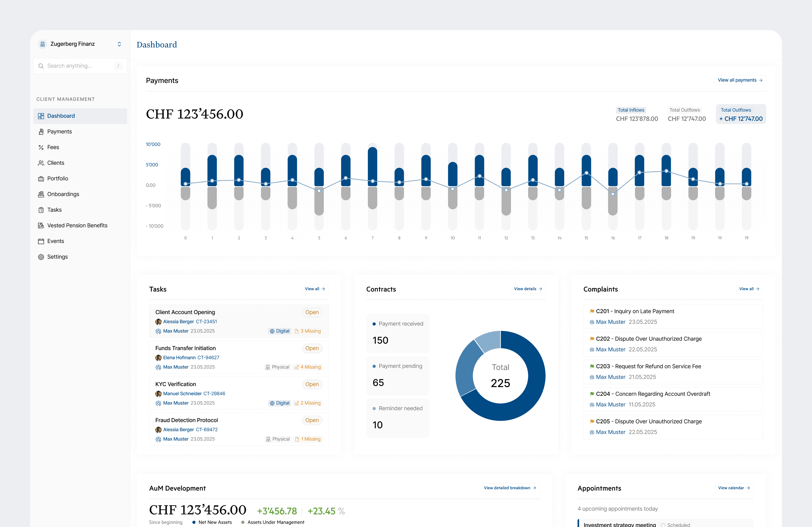812x527 pixels.
Task: Click View details in Contracts panel
Action: (x=528, y=289)
